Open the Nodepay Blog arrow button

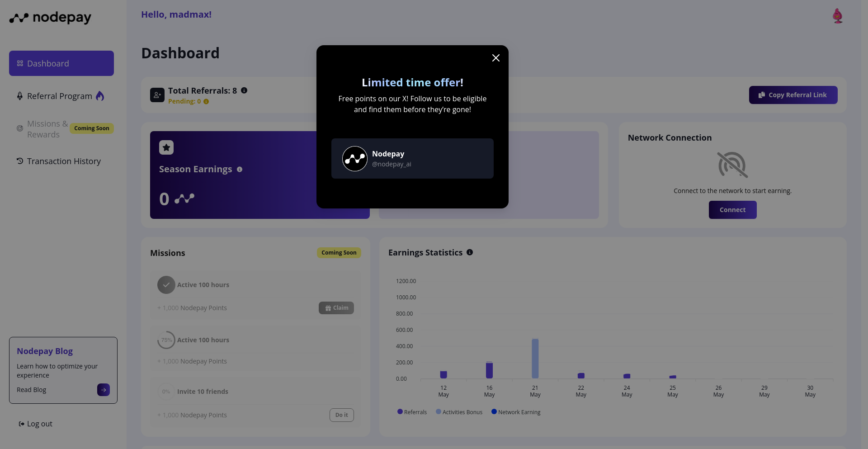(104, 390)
